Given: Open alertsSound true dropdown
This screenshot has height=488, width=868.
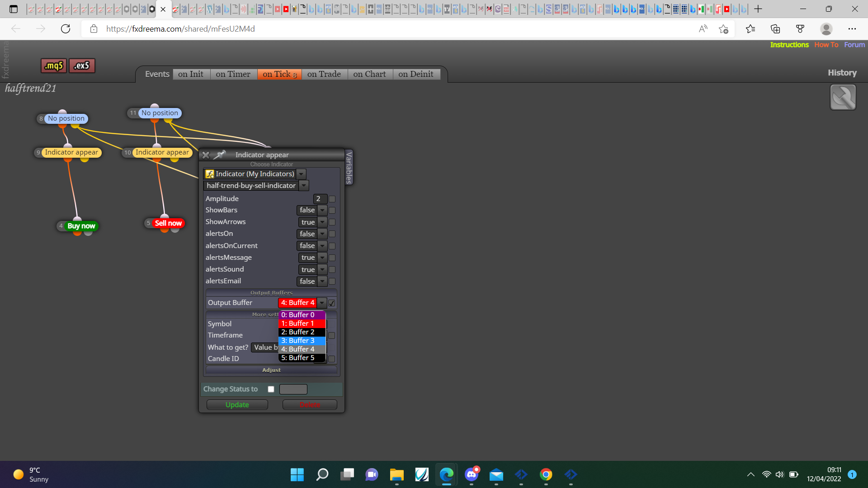Looking at the screenshot, I should point(322,269).
